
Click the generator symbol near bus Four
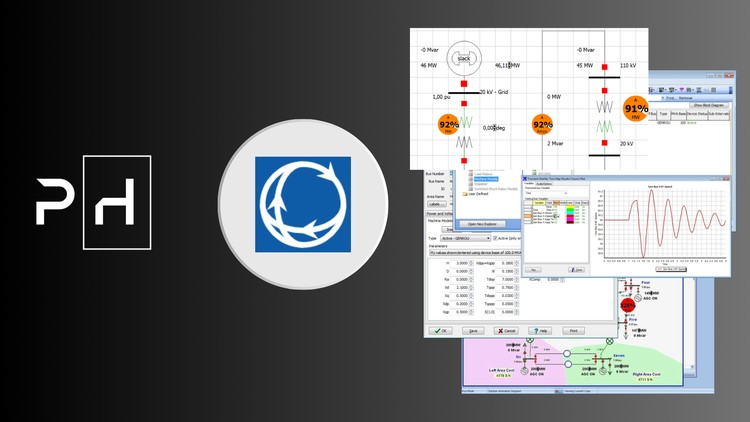pos(638,298)
